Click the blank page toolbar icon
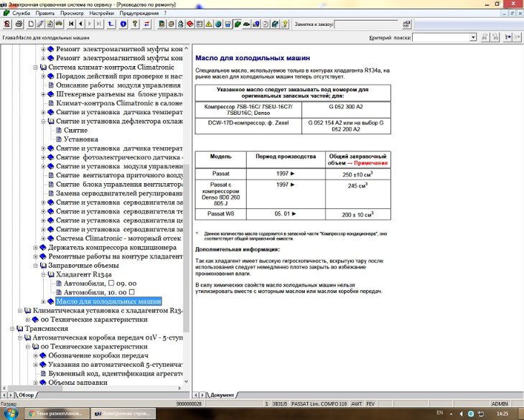524x420 pixels. coord(31,24)
